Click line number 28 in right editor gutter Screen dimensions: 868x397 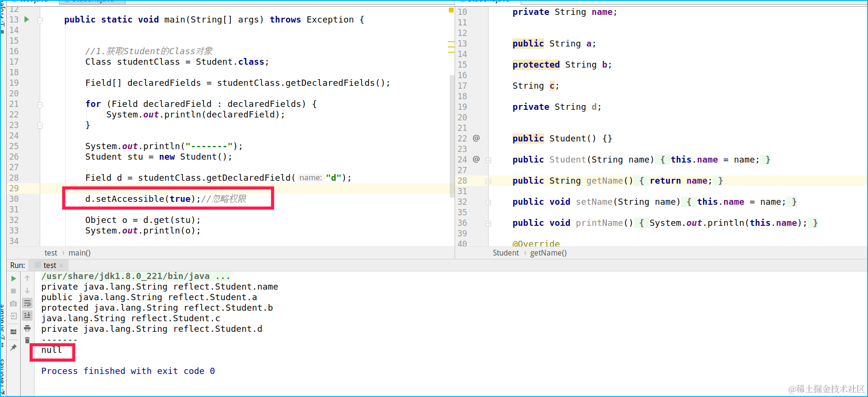[x=462, y=181]
